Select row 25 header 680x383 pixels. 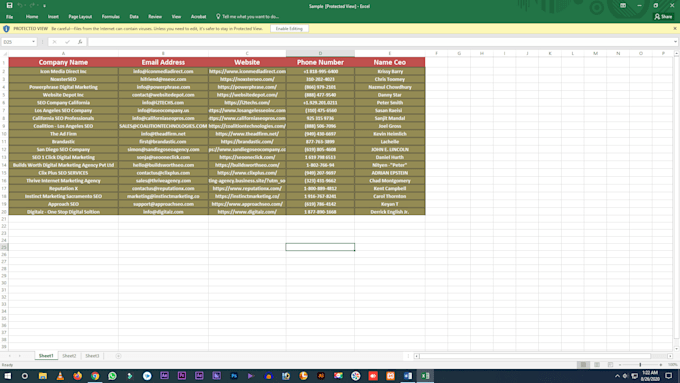(x=4, y=247)
